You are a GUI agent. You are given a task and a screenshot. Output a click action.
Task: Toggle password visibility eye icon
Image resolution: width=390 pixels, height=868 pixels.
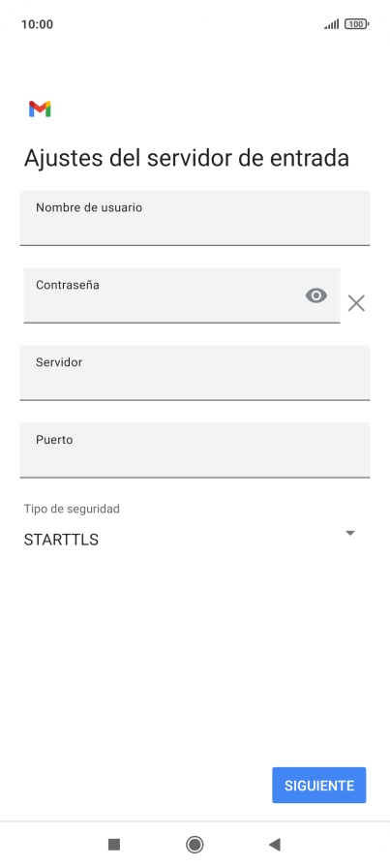coord(316,295)
